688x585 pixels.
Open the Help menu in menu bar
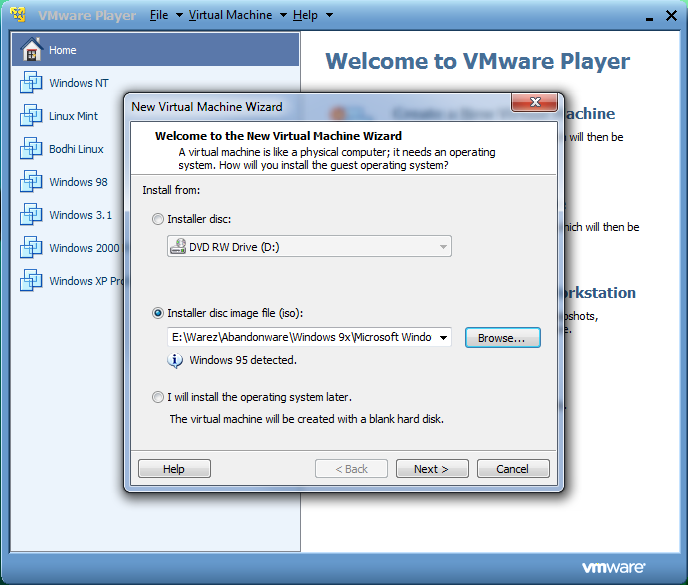coord(305,15)
